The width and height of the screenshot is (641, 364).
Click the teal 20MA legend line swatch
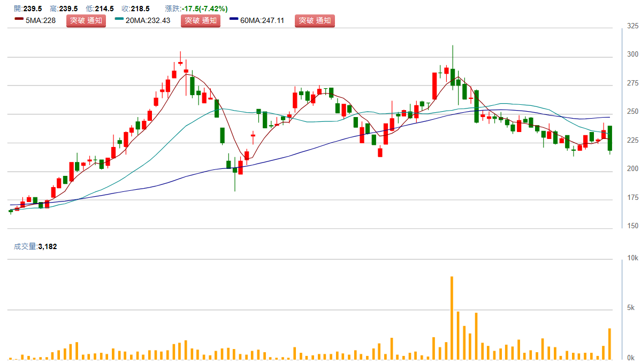tap(119, 20)
